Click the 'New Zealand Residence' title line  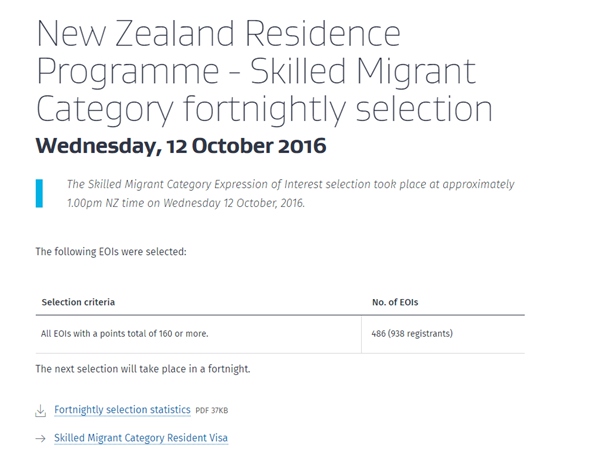[217, 36]
